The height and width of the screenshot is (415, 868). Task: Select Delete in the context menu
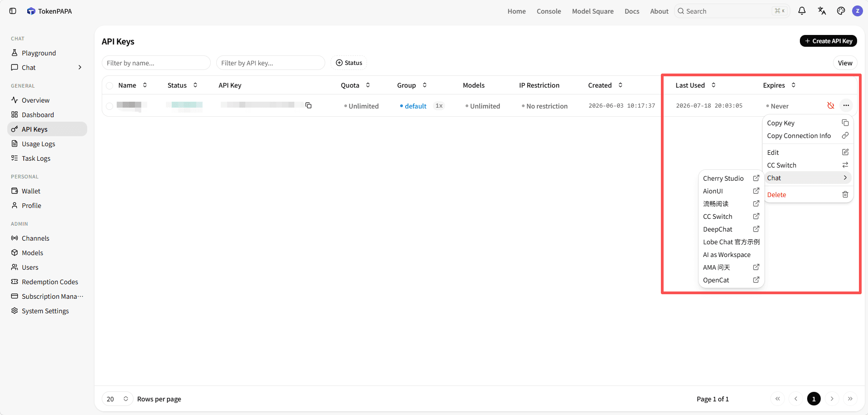(x=808, y=194)
